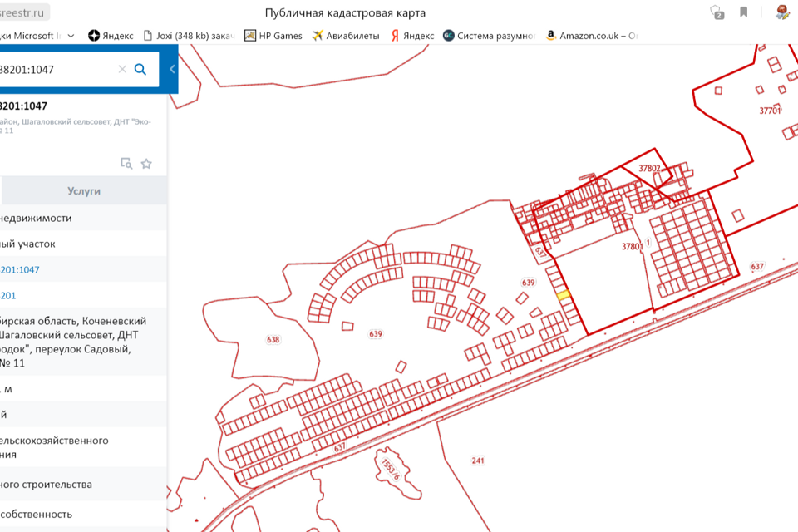Click the zoom-to-object icon beside the star
Image resolution: width=798 pixels, height=532 pixels.
pyautogui.click(x=126, y=164)
